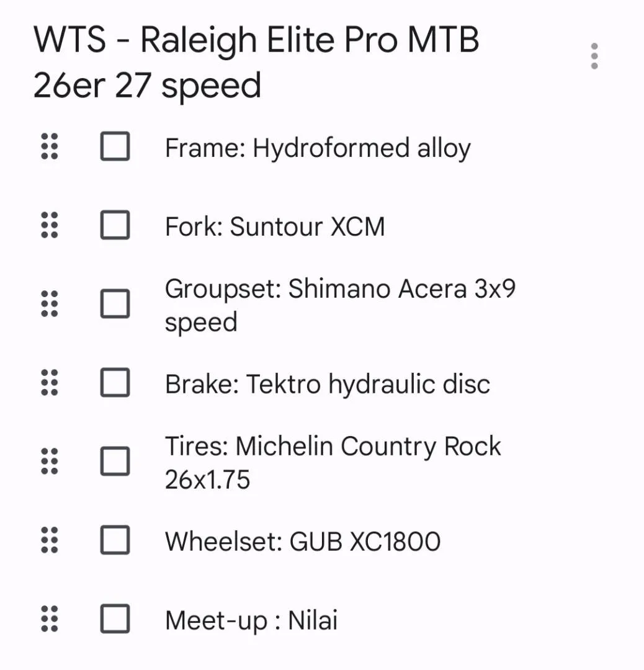Edit the Wheelset: GUB XC1800 text
Viewport: 644px width, 670px height.
pos(303,542)
